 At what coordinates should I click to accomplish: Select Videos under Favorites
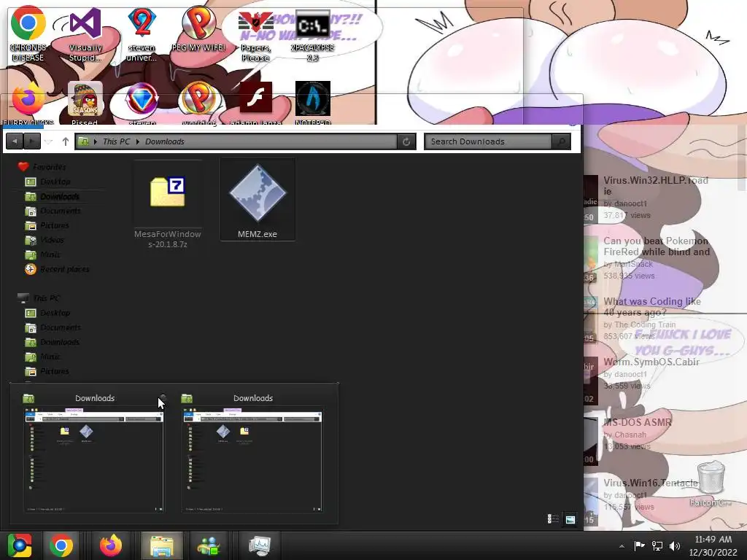[x=44, y=240]
